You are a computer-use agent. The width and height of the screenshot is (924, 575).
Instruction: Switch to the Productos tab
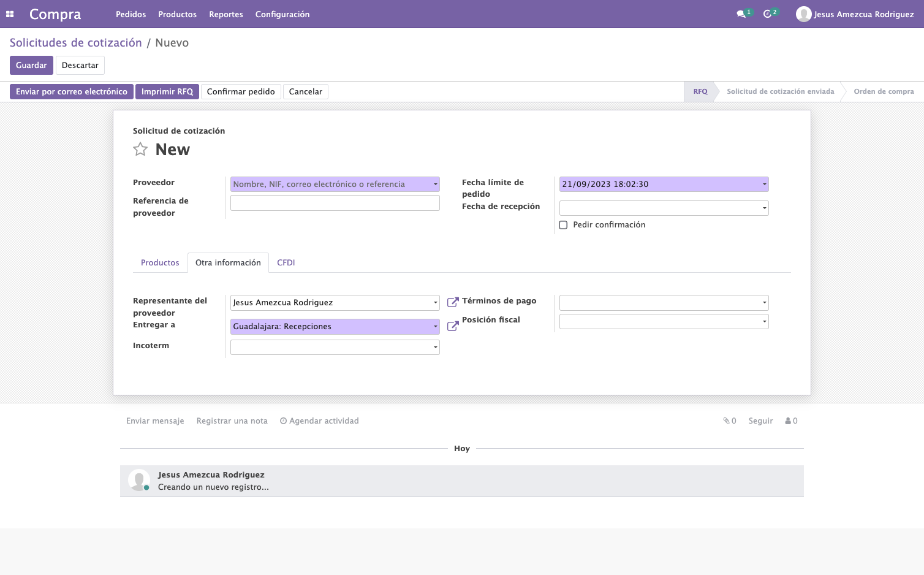pos(160,262)
